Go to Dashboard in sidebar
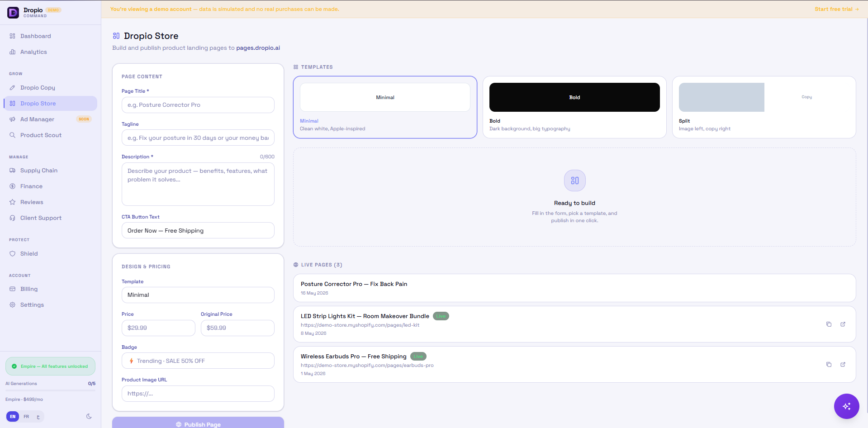Image resolution: width=868 pixels, height=428 pixels. pyautogui.click(x=50, y=36)
